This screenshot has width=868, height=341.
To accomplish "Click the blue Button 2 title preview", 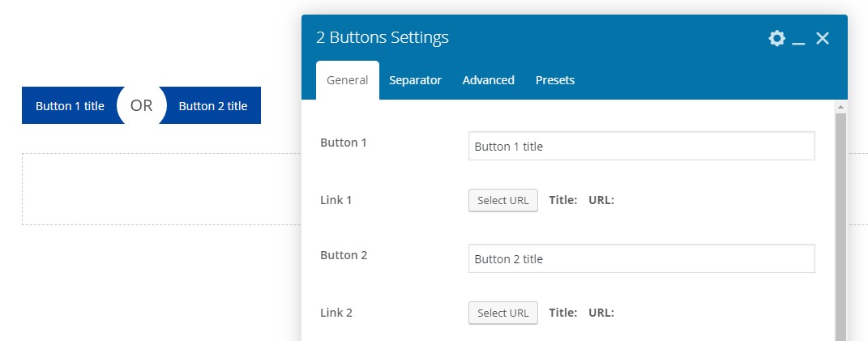I will [214, 105].
